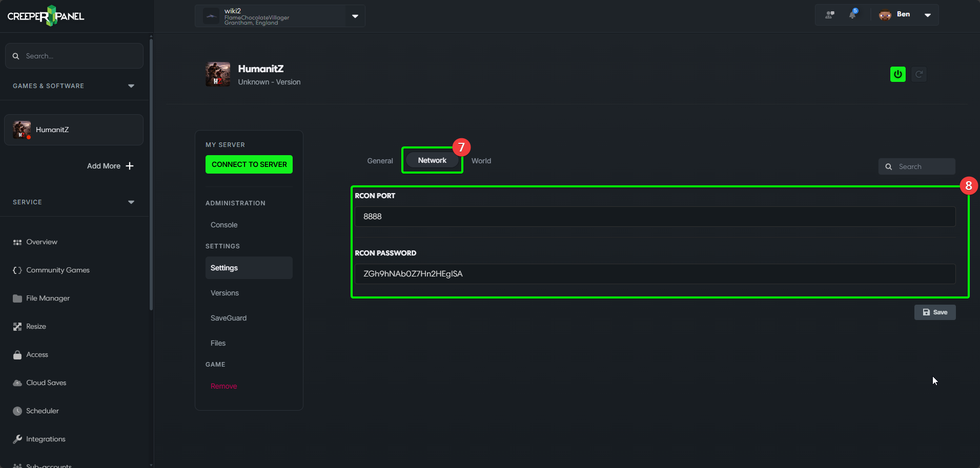980x468 pixels.
Task: Open the Integrations page
Action: pyautogui.click(x=46, y=439)
